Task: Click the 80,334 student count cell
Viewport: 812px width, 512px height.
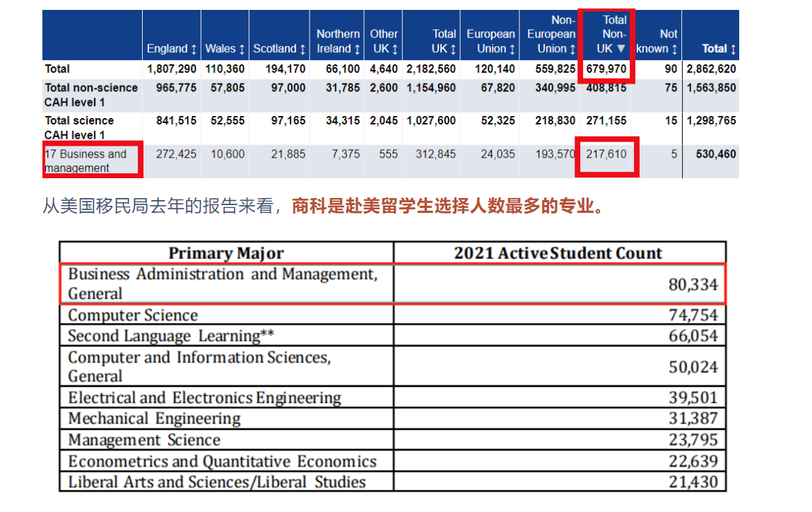Action: 693,284
